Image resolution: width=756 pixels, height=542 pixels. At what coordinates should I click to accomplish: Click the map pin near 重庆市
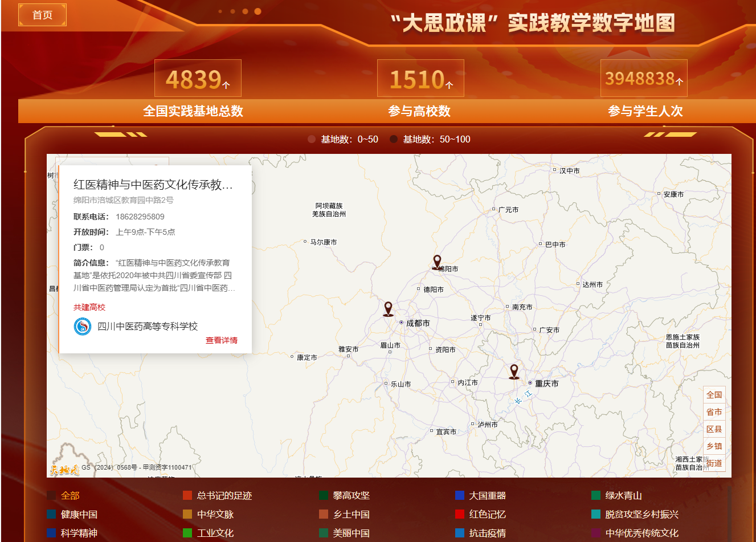coord(514,372)
